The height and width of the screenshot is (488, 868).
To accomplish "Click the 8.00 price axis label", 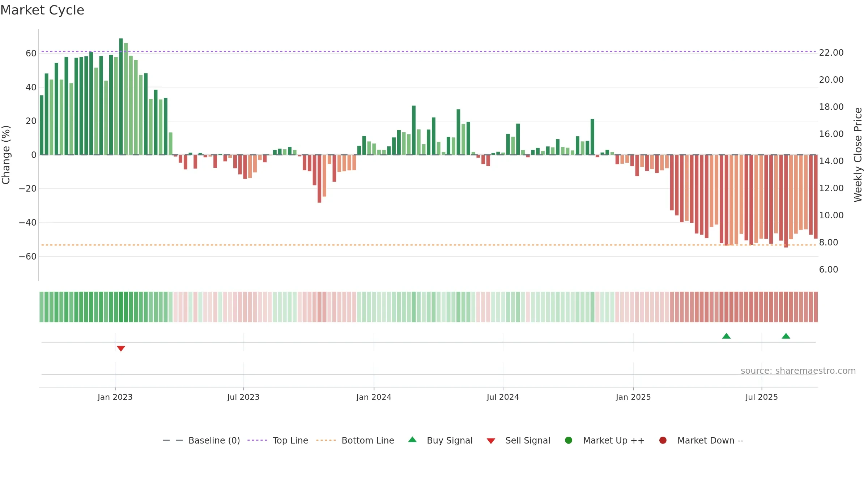I will (829, 243).
